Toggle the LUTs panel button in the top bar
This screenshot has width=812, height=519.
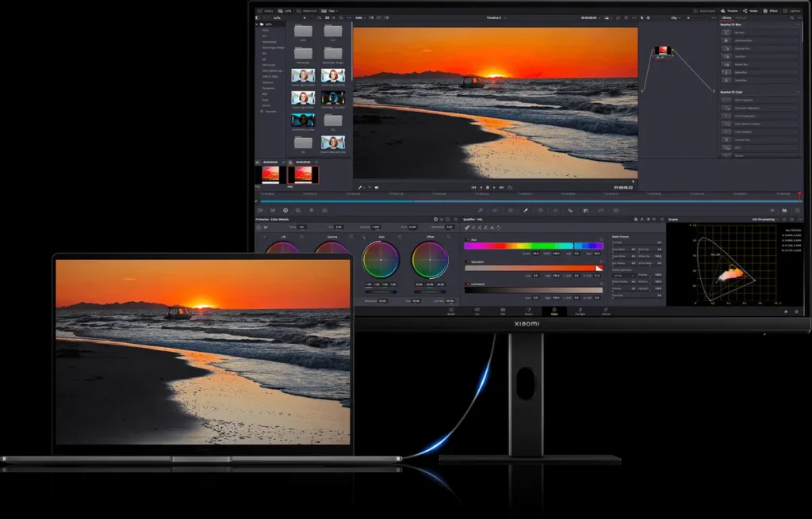[x=285, y=10]
